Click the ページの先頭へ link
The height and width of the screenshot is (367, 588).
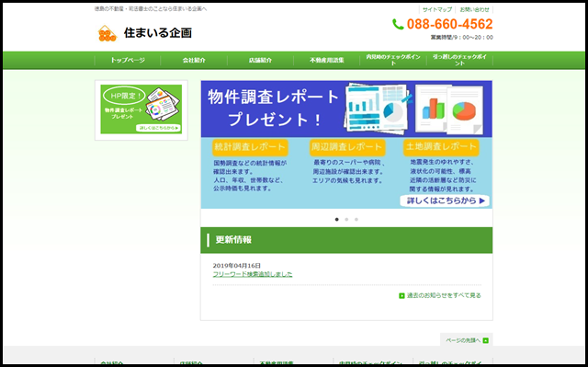point(463,340)
